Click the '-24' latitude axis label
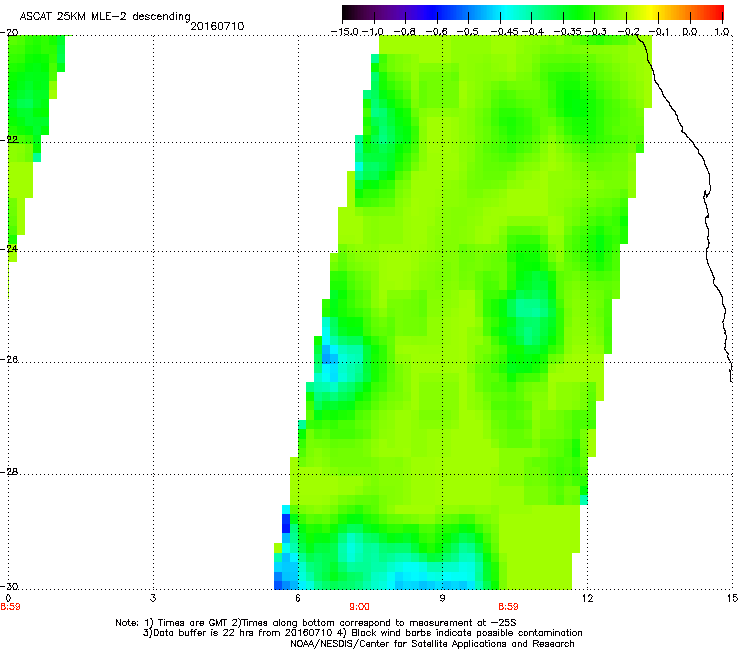This screenshot has height=650, width=740. point(9,249)
